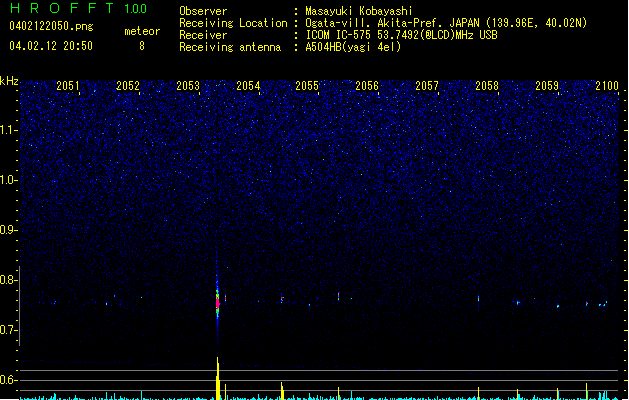Click the 2055 time marker
629x400 pixels.
(x=307, y=86)
